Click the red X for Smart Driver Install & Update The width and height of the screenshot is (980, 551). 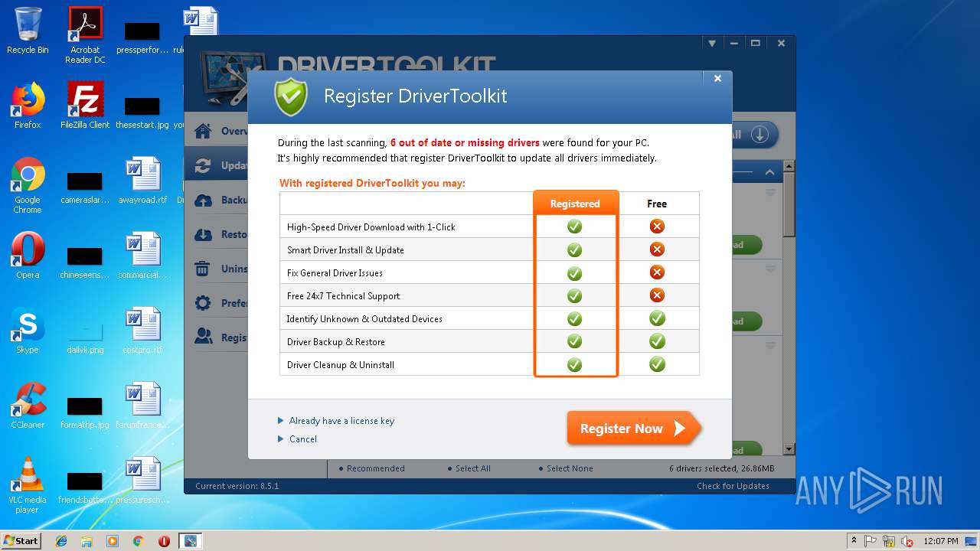coord(657,249)
